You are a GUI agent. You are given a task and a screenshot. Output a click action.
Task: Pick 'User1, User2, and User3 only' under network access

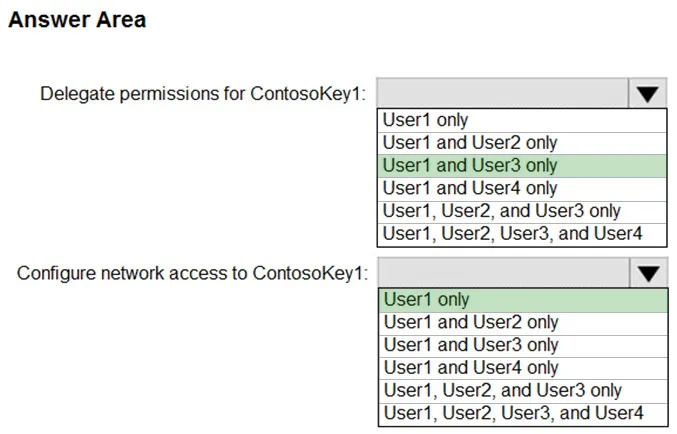(x=523, y=391)
